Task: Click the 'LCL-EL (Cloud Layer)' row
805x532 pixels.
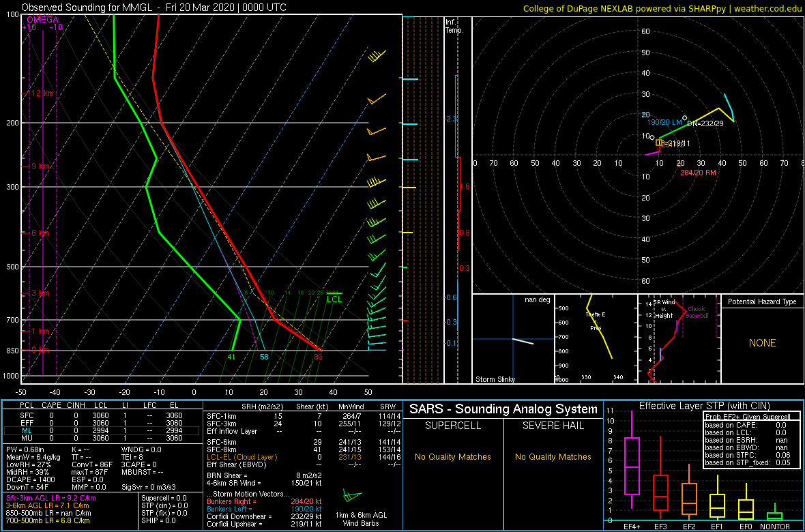Action: click(303, 458)
